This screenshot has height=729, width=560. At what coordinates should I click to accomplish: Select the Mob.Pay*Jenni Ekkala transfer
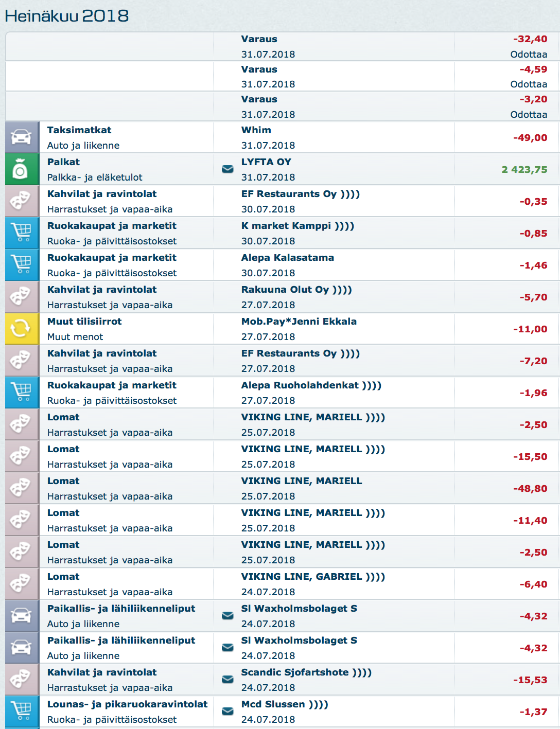pos(299,322)
